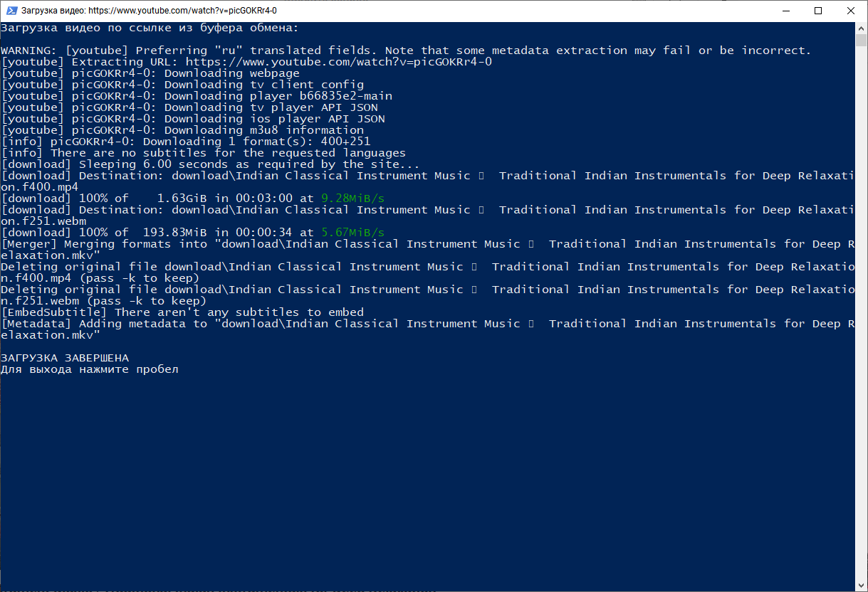Click the 193.83MiB file size text

pos(174,233)
